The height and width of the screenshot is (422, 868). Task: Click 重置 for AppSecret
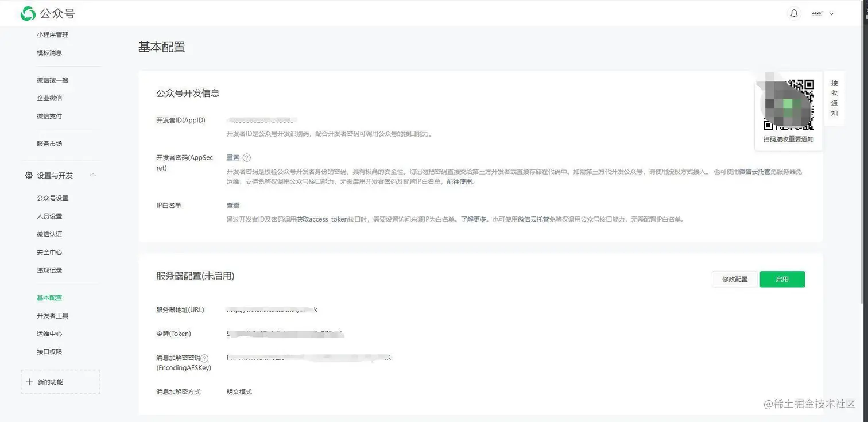pos(233,157)
